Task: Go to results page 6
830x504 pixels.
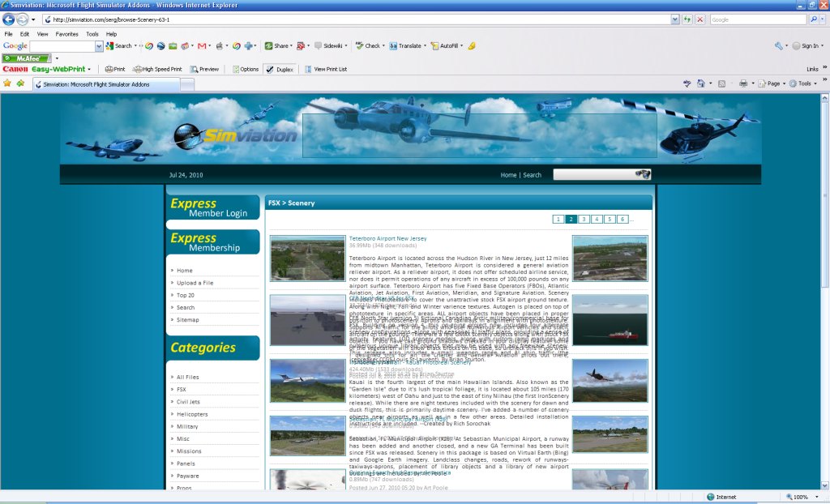Action: click(x=622, y=219)
